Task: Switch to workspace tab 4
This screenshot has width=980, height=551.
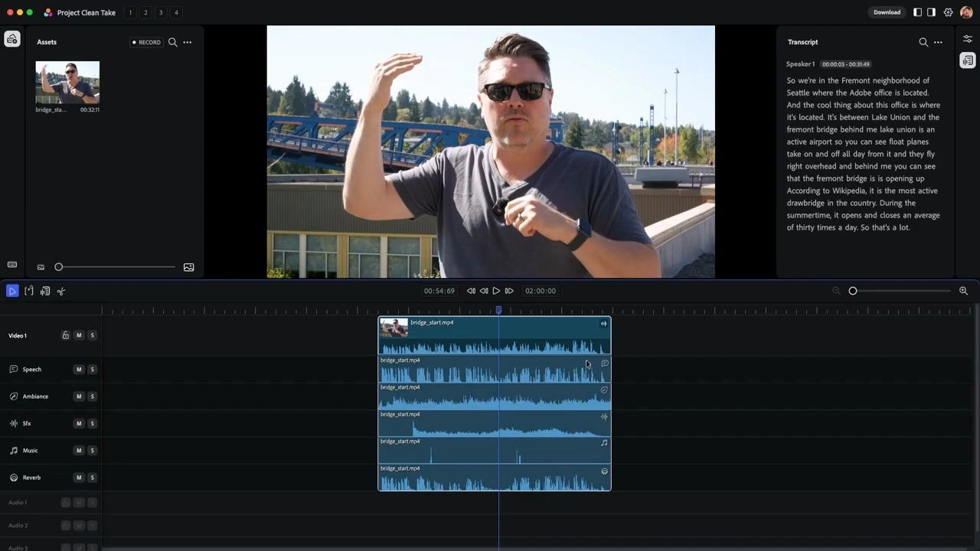Action: pyautogui.click(x=176, y=12)
